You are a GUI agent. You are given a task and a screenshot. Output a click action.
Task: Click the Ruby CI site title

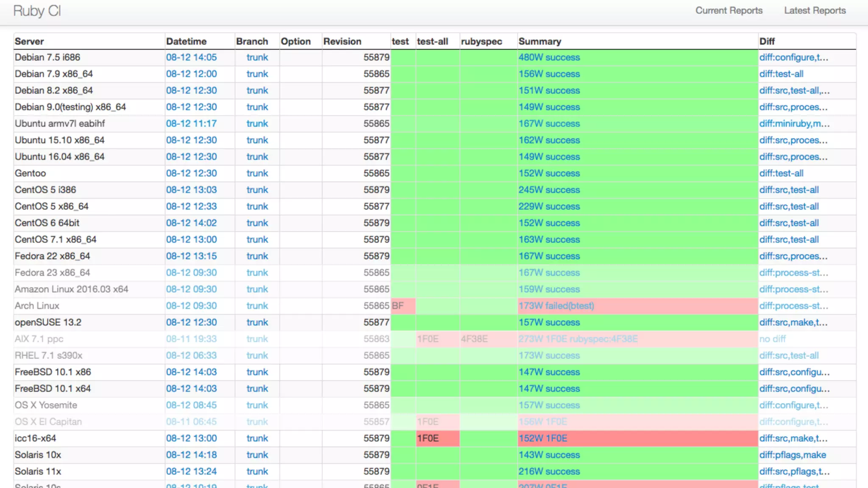[37, 11]
